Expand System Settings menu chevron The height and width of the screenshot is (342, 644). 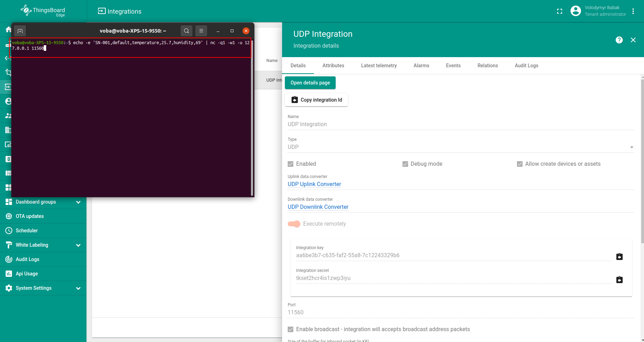78,288
